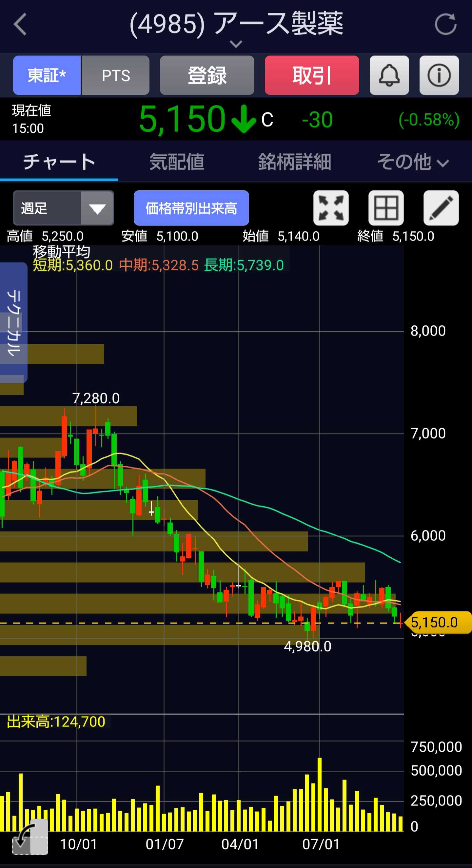The width and height of the screenshot is (472, 868).
Task: Tap the 高値 5,250.0 value
Action: [x=45, y=236]
